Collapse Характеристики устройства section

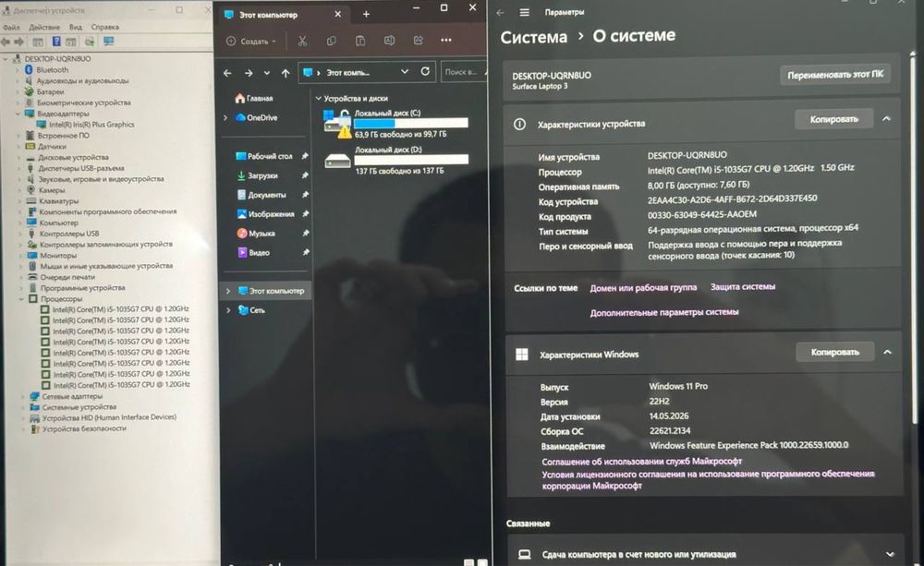click(886, 119)
